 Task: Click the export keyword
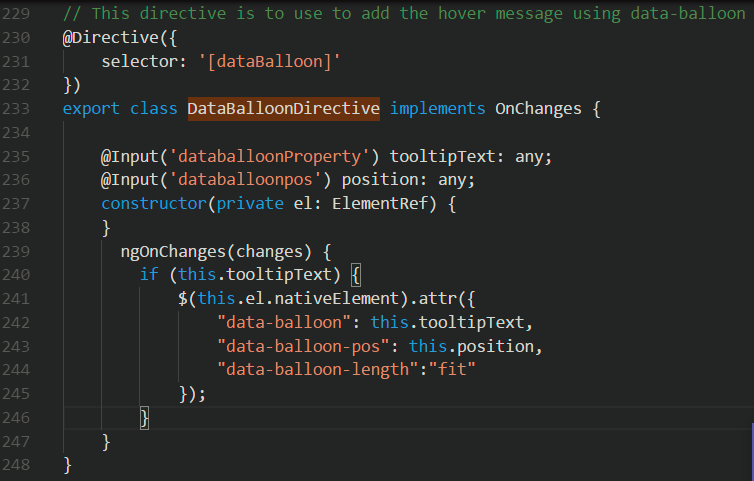90,108
